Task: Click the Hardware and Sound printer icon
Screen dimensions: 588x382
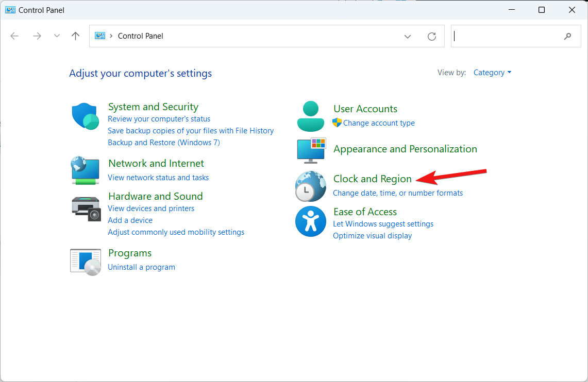Action: [86, 209]
